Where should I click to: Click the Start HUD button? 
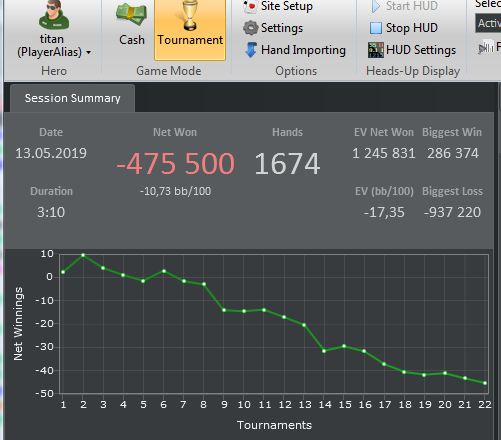[404, 6]
